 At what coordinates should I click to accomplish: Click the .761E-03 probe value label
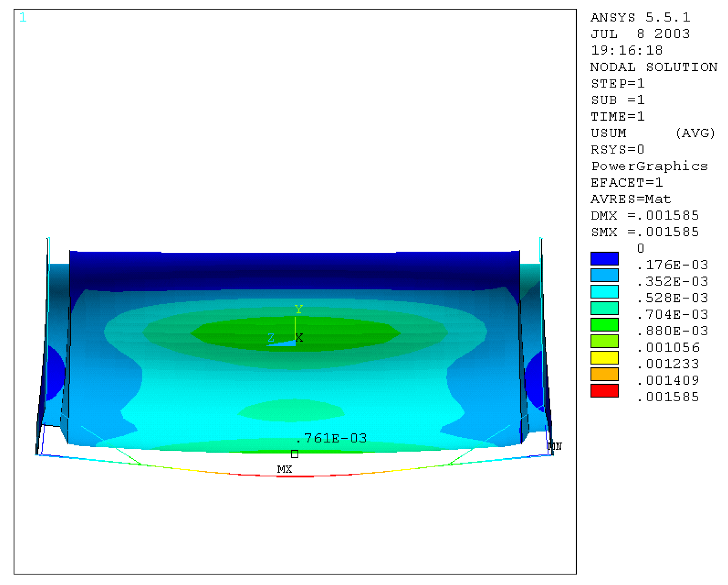coord(331,438)
